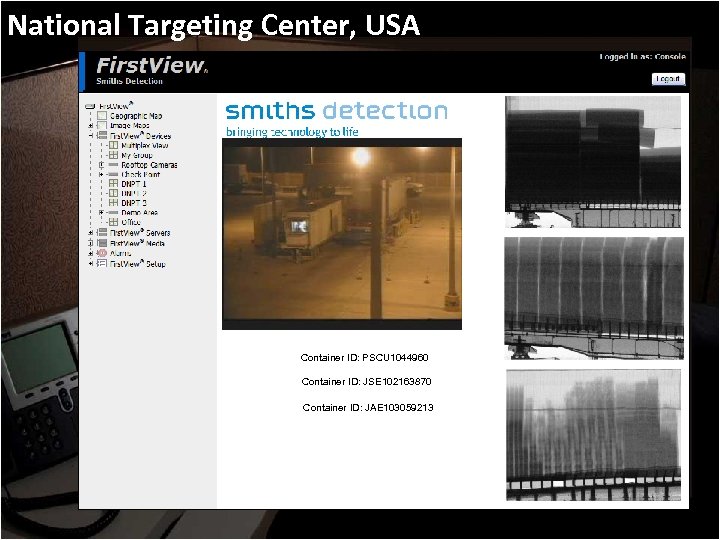Click Container ID JAE103059213 text
The width and height of the screenshot is (720, 540).
point(368,407)
